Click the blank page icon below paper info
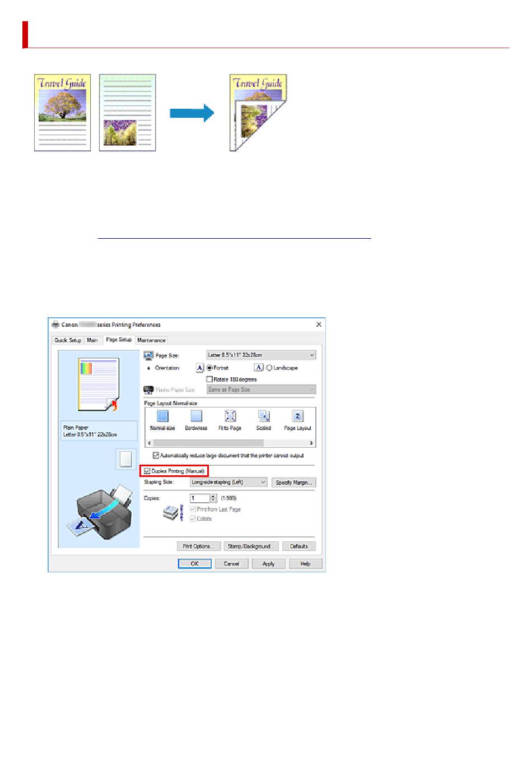532x783 pixels. point(125,459)
